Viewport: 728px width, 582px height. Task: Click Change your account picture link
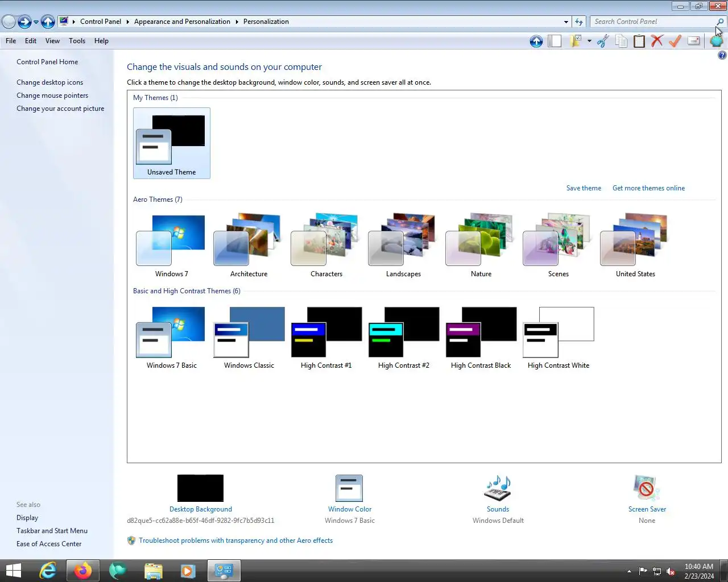[60, 109]
